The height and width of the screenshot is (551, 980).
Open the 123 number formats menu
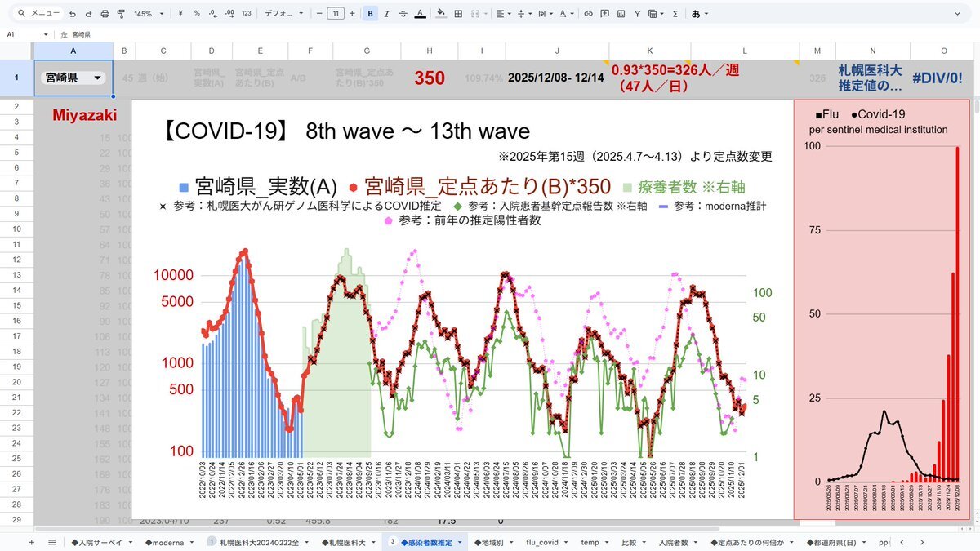coord(246,14)
